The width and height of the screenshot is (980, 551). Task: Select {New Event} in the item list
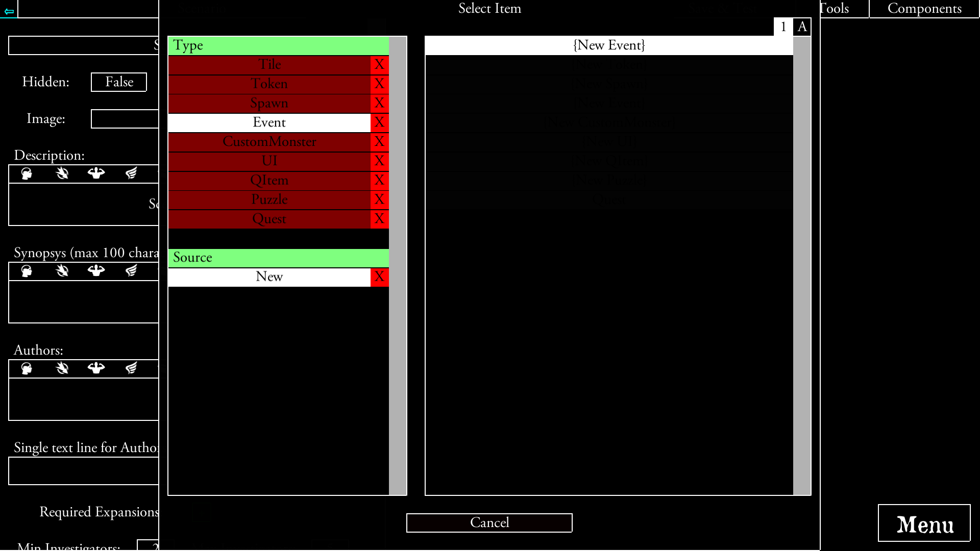tap(608, 45)
